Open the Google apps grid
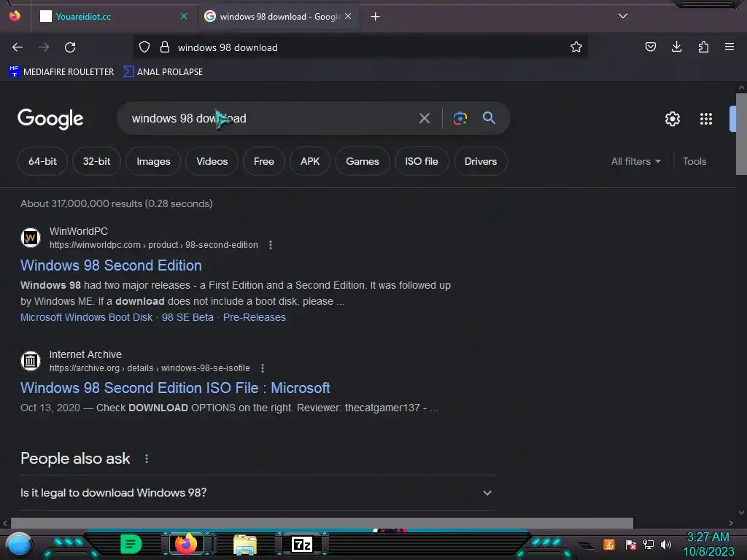The image size is (747, 560). tap(706, 119)
